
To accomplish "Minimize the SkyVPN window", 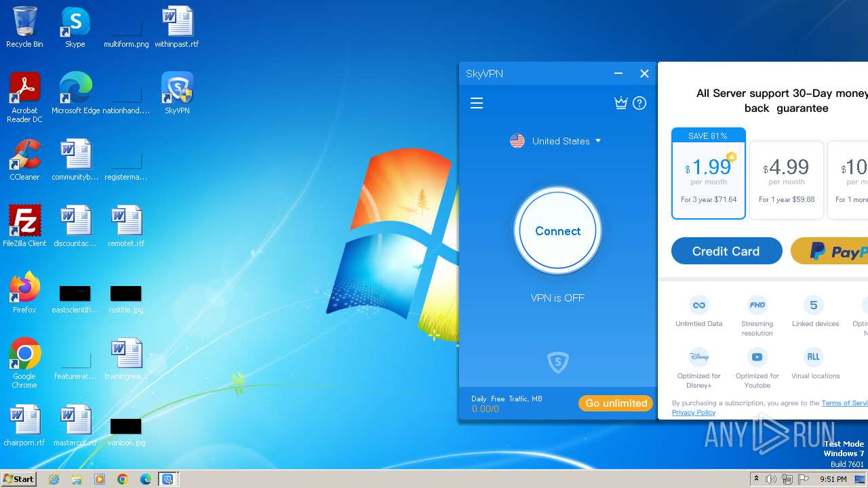I will (x=618, y=74).
